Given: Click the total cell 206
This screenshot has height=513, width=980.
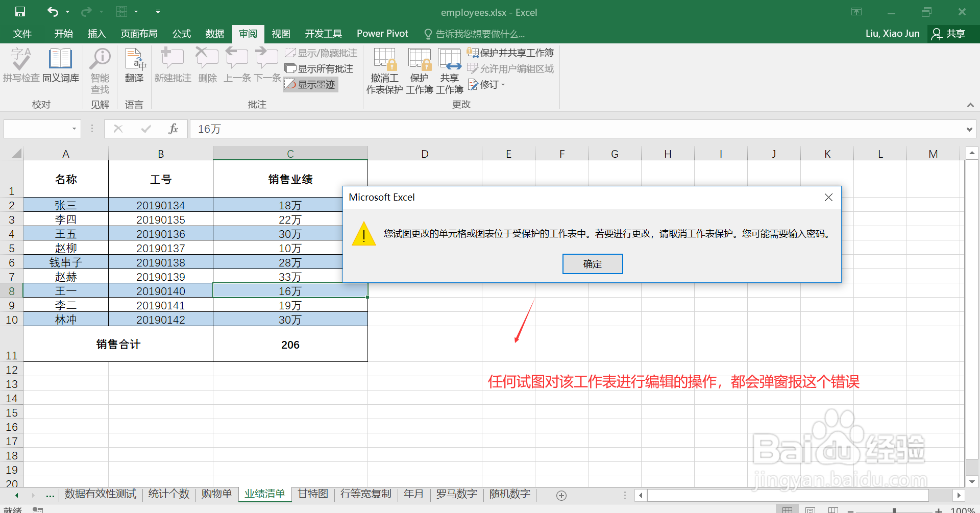Looking at the screenshot, I should (290, 345).
